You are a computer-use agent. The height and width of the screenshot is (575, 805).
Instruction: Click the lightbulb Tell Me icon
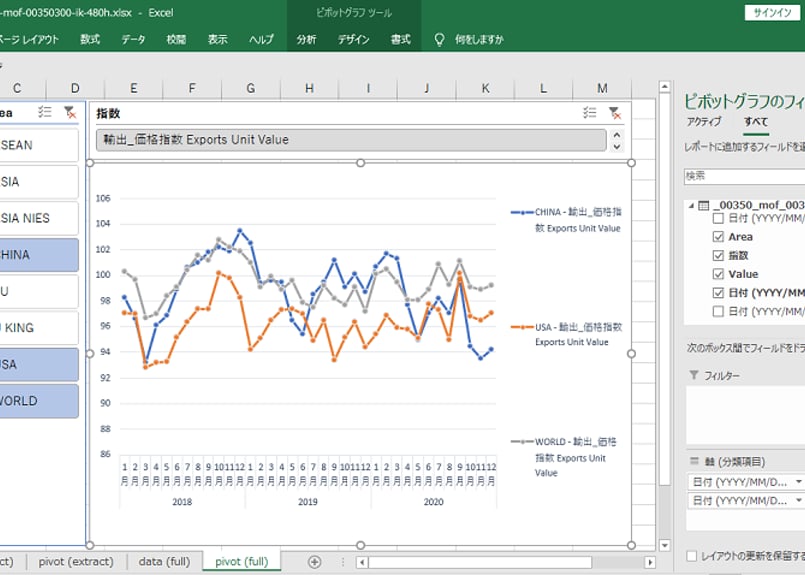click(438, 40)
